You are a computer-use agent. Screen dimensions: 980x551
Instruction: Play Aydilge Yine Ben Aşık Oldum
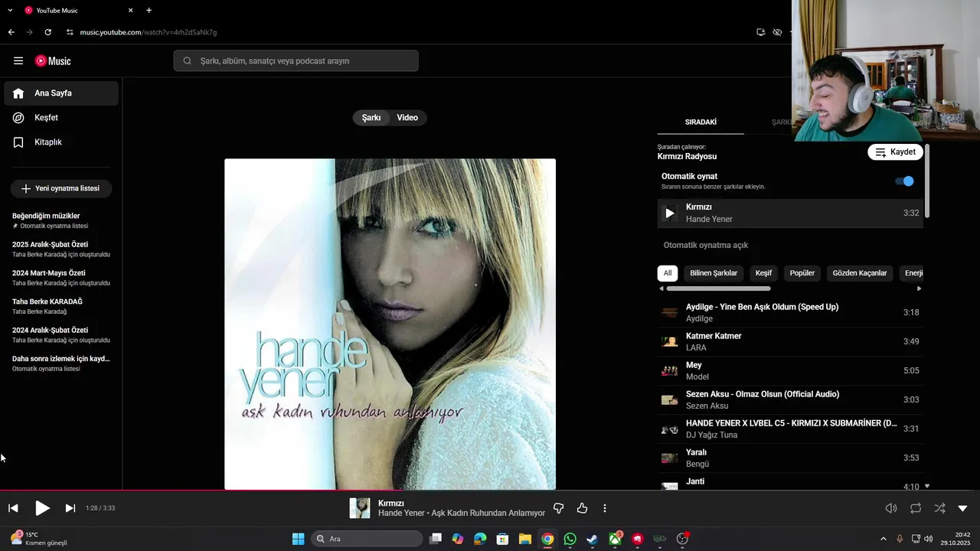click(x=790, y=312)
